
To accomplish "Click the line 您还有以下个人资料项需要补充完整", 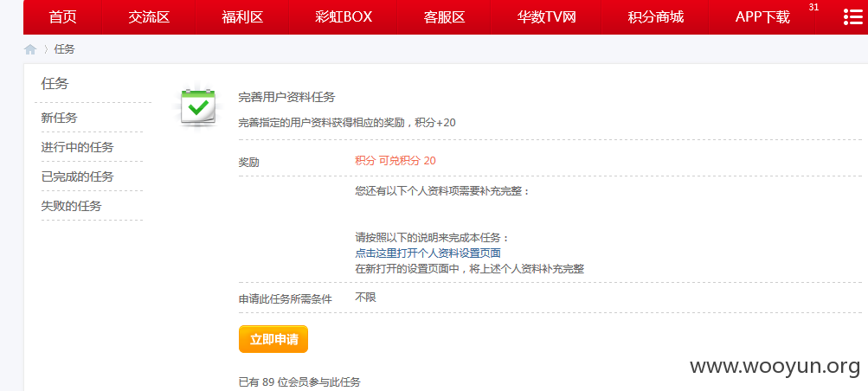I will [442, 191].
